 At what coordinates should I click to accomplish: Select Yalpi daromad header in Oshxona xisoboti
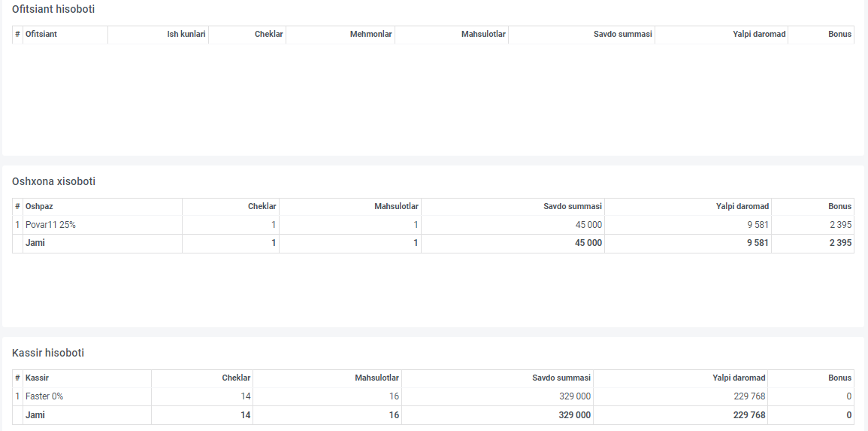[743, 207]
